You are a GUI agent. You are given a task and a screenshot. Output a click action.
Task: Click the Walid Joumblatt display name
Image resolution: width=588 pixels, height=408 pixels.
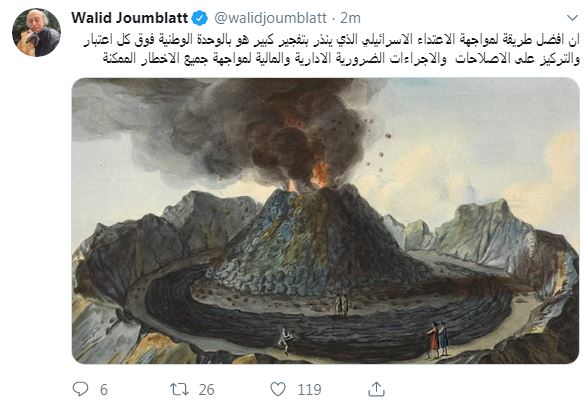pyautogui.click(x=129, y=18)
